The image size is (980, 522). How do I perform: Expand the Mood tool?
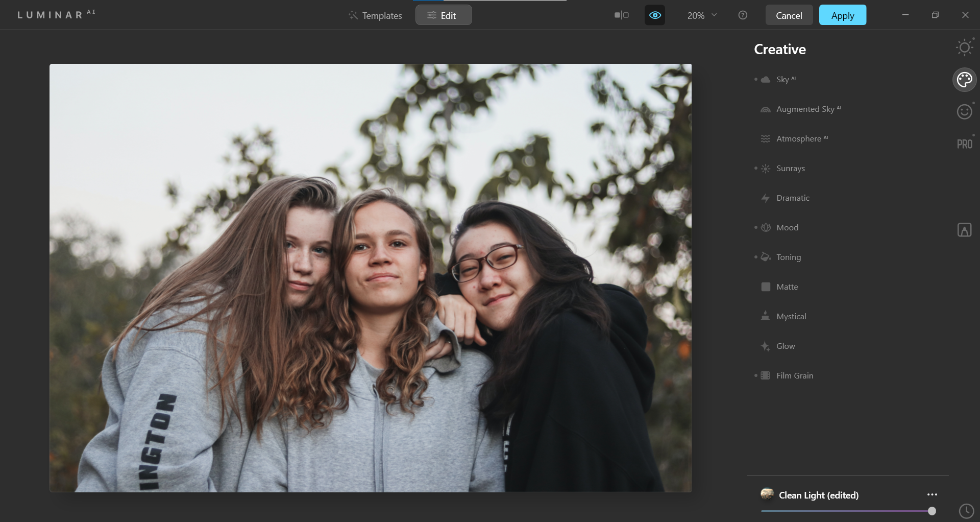pyautogui.click(x=787, y=228)
